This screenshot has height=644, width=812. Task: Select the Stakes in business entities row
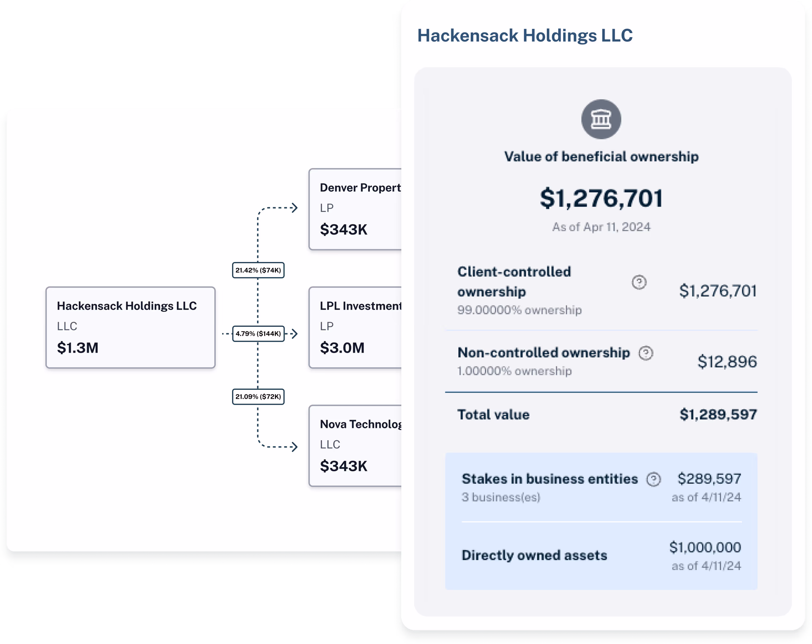point(601,487)
